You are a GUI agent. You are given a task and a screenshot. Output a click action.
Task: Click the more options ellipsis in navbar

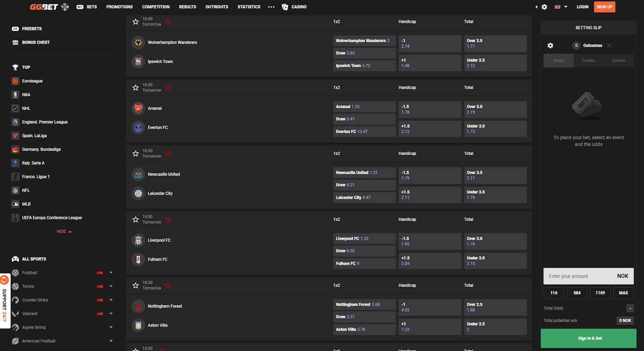271,7
